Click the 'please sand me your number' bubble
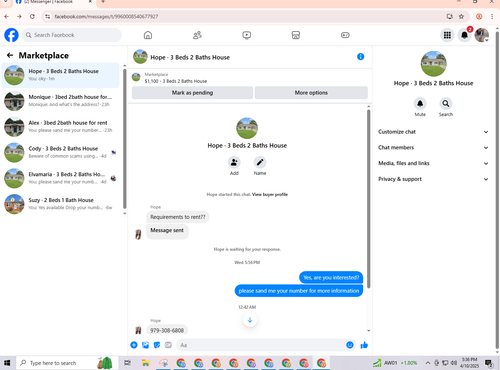The height and width of the screenshot is (370, 500). coord(299,291)
